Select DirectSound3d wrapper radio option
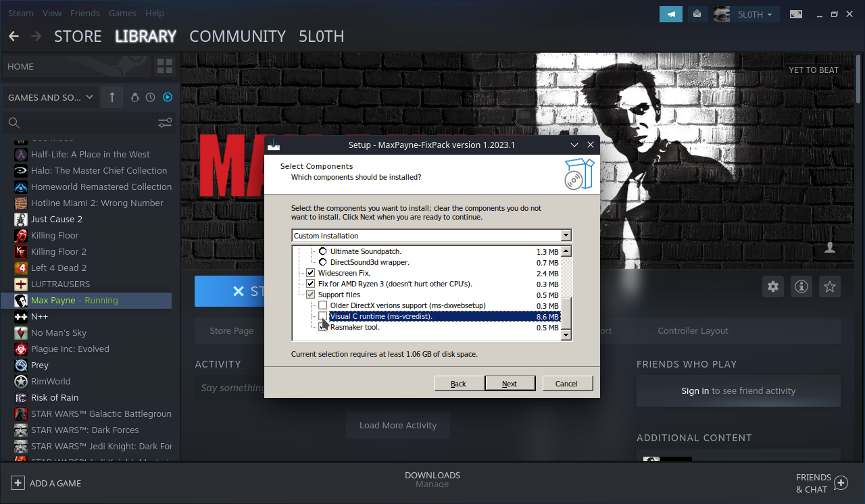 [x=322, y=262]
